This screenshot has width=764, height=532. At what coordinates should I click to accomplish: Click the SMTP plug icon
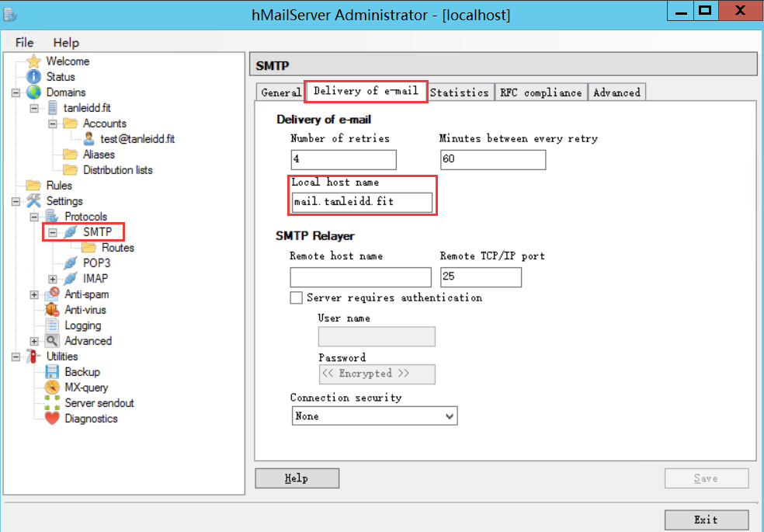pos(71,232)
